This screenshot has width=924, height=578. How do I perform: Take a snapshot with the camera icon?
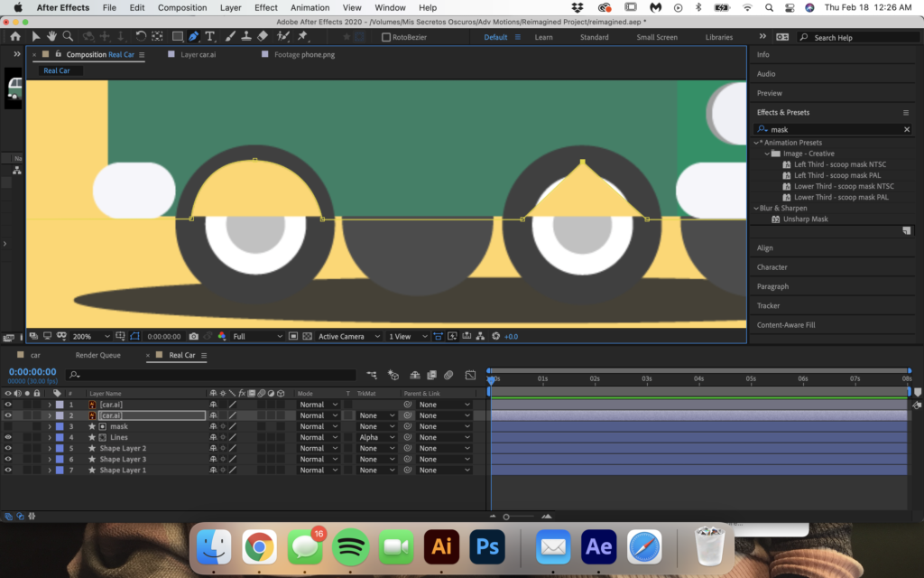(193, 336)
